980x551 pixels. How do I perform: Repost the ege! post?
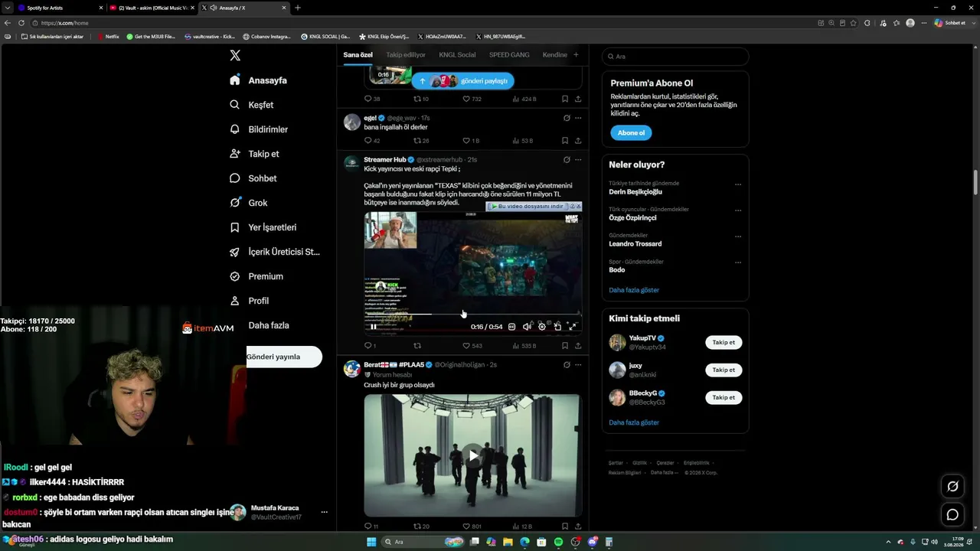click(x=421, y=141)
